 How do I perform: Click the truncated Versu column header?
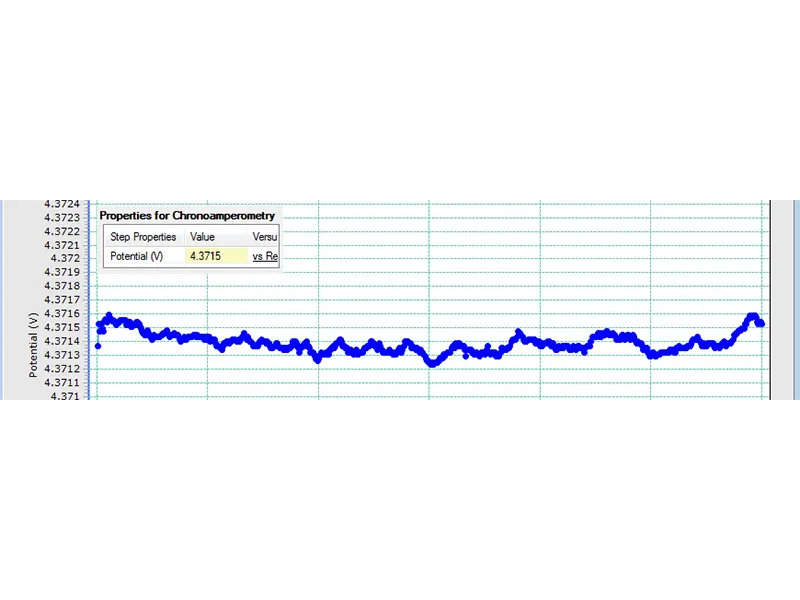tap(264, 237)
